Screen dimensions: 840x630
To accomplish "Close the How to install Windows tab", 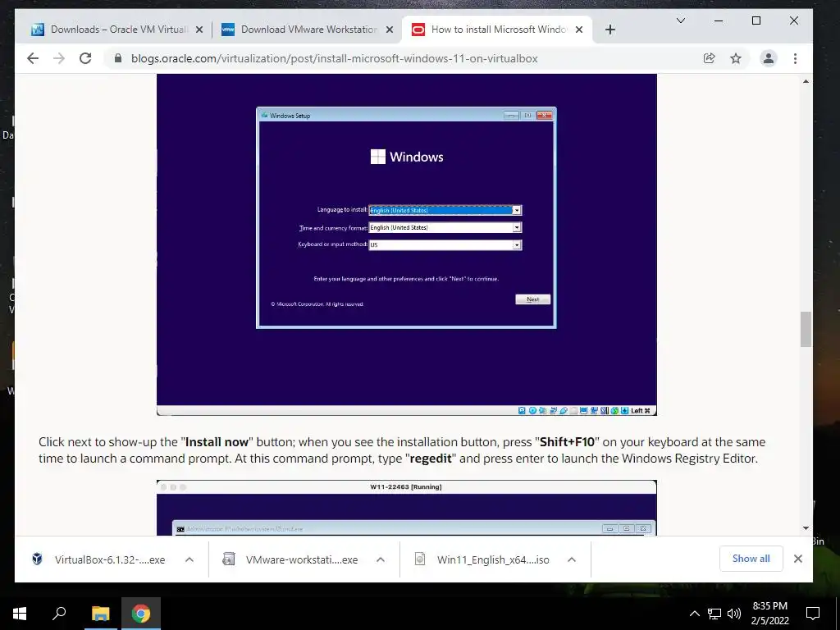I will coord(579,30).
